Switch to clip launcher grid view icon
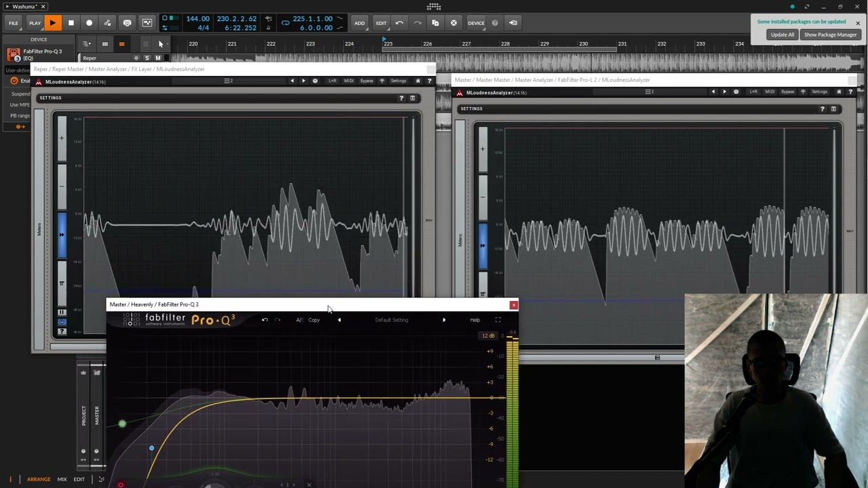868x488 pixels. coord(104,44)
